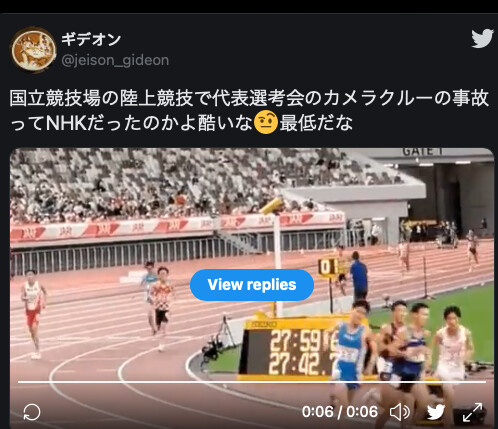Seek on the video progress bar
The width and height of the screenshot is (498, 429).
point(252,382)
